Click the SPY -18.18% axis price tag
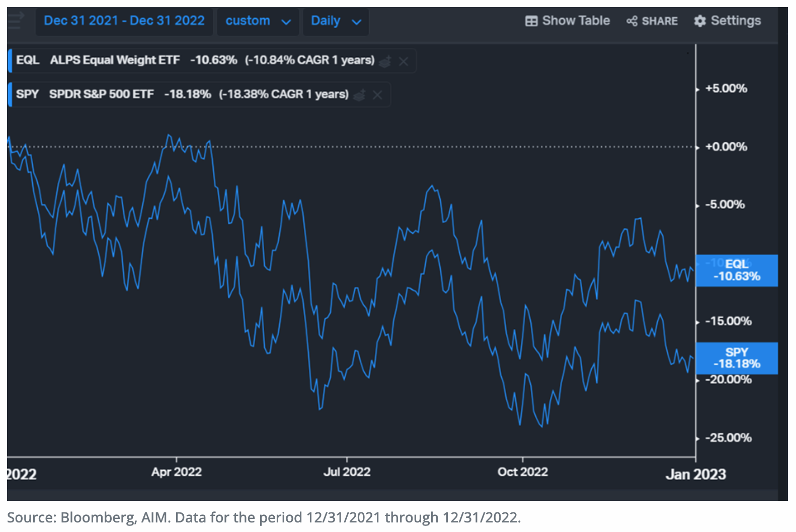 pyautogui.click(x=736, y=358)
